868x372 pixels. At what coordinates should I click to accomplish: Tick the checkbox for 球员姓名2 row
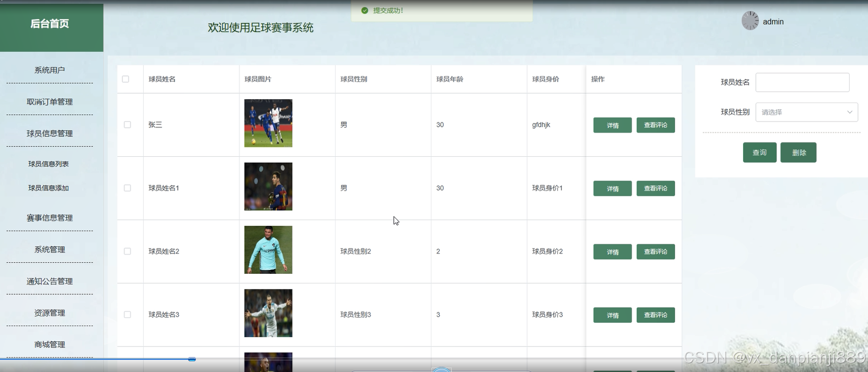128,252
